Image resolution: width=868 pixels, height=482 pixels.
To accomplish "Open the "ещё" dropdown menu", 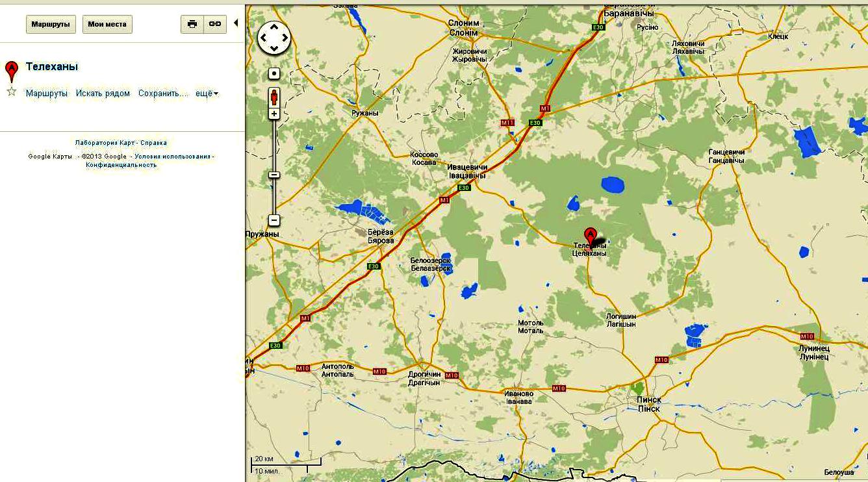I will [x=207, y=94].
